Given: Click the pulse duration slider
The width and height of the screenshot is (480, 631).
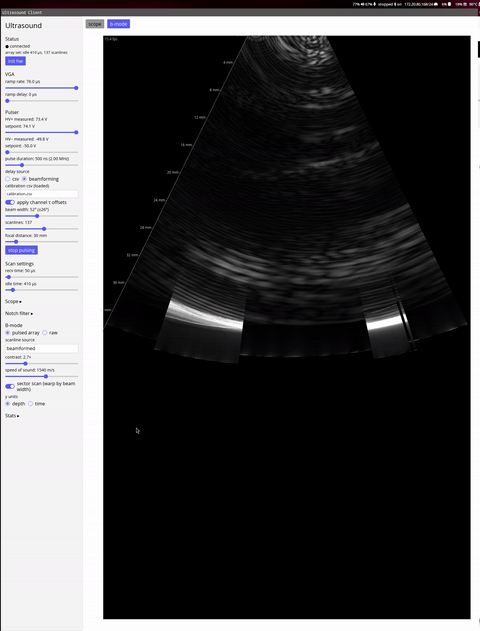Looking at the screenshot, I should 41,165.
